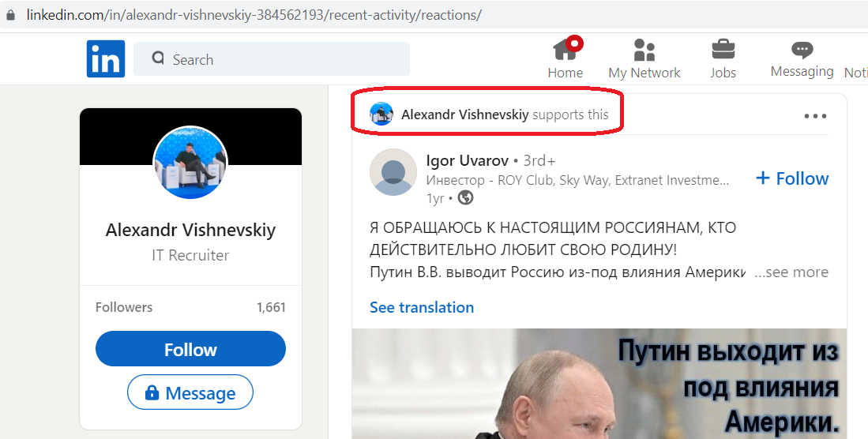
Task: Click the blue Follow button in profile card
Action: coord(190,349)
